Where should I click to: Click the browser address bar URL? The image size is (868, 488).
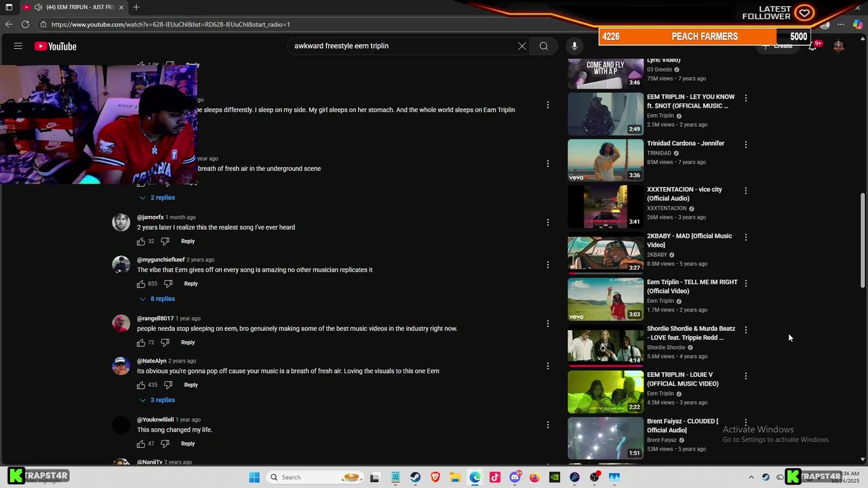coord(171,24)
